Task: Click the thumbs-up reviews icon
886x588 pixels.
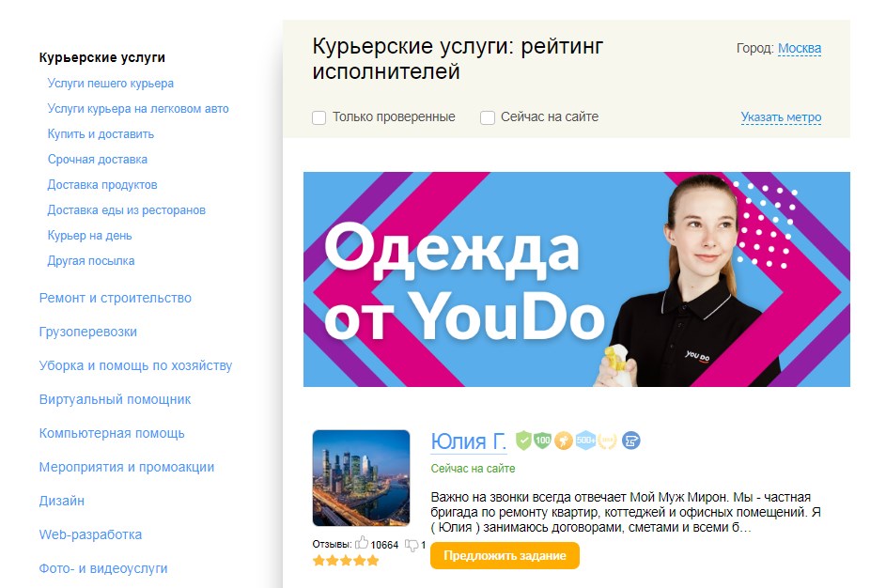Action: click(362, 543)
